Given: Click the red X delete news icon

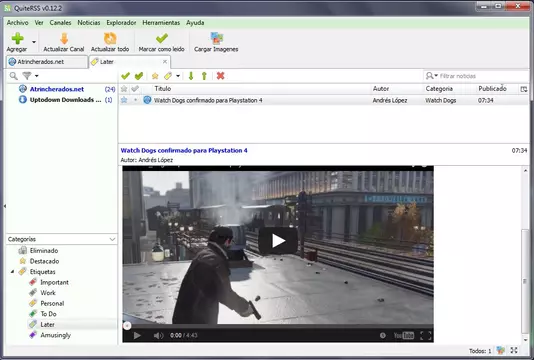Looking at the screenshot, I should pos(220,76).
